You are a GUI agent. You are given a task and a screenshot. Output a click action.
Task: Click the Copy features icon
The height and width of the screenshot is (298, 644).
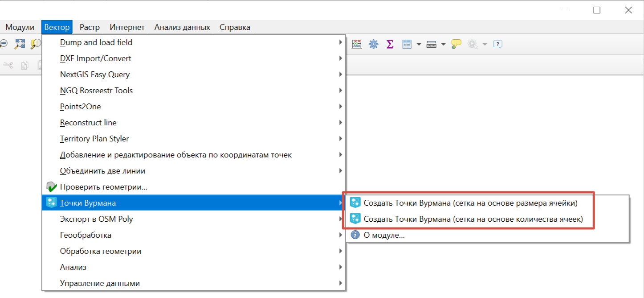24,65
